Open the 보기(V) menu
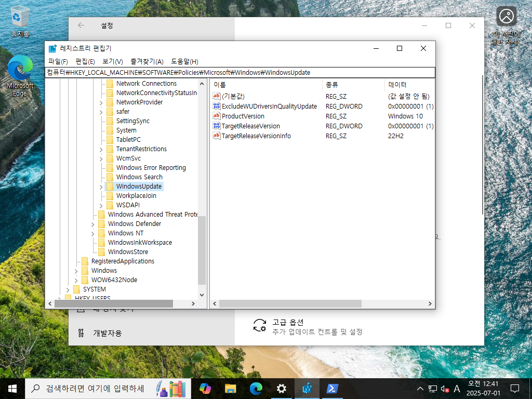 coord(113,61)
